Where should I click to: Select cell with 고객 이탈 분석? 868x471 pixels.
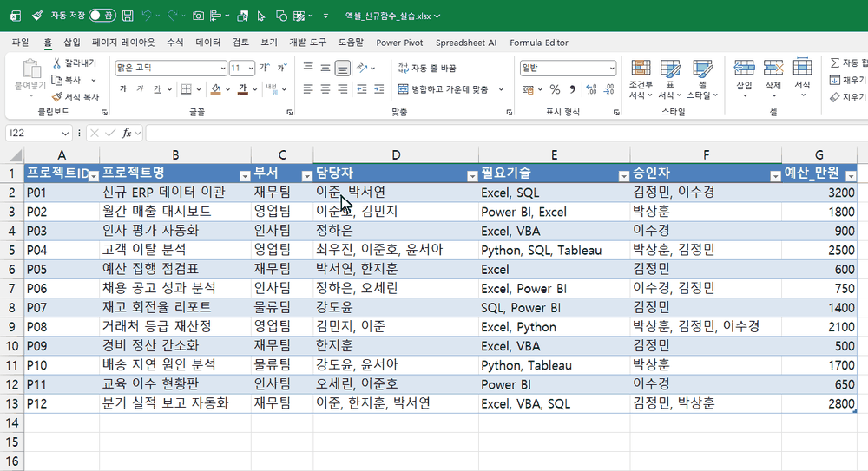pos(175,250)
